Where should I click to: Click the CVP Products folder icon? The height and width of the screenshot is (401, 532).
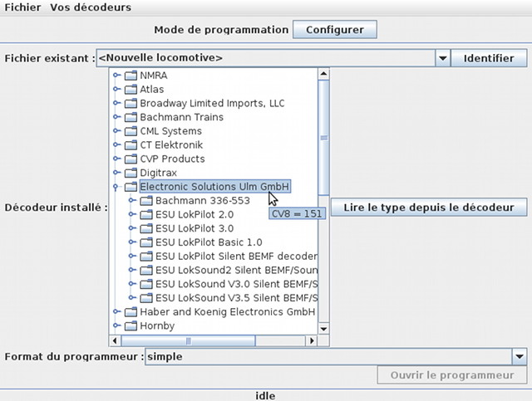[x=131, y=159]
